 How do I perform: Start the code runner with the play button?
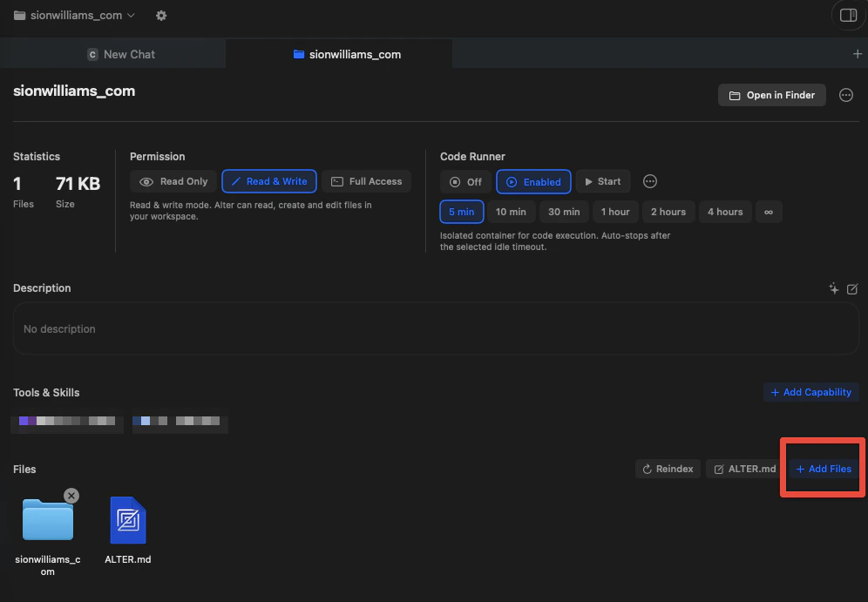[602, 181]
